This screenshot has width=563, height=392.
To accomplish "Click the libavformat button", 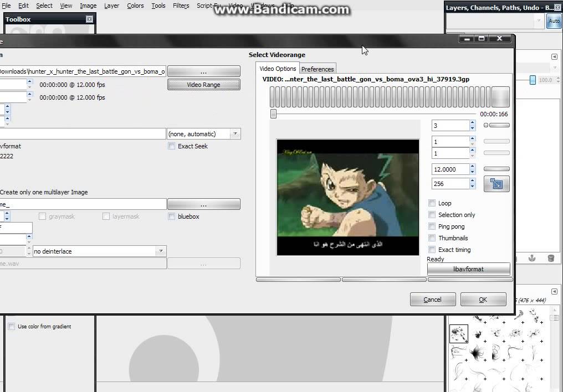I will (468, 269).
